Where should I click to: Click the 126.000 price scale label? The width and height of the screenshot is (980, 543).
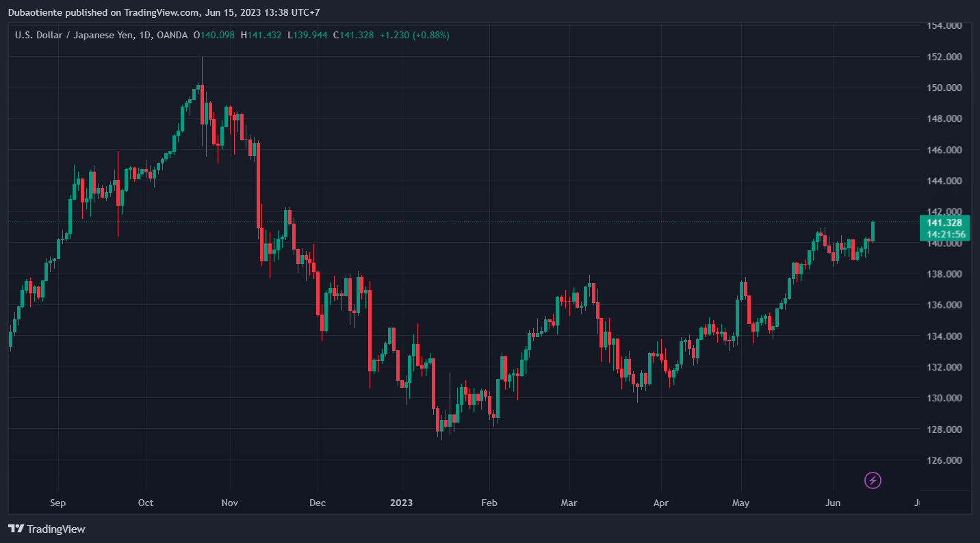click(x=944, y=460)
